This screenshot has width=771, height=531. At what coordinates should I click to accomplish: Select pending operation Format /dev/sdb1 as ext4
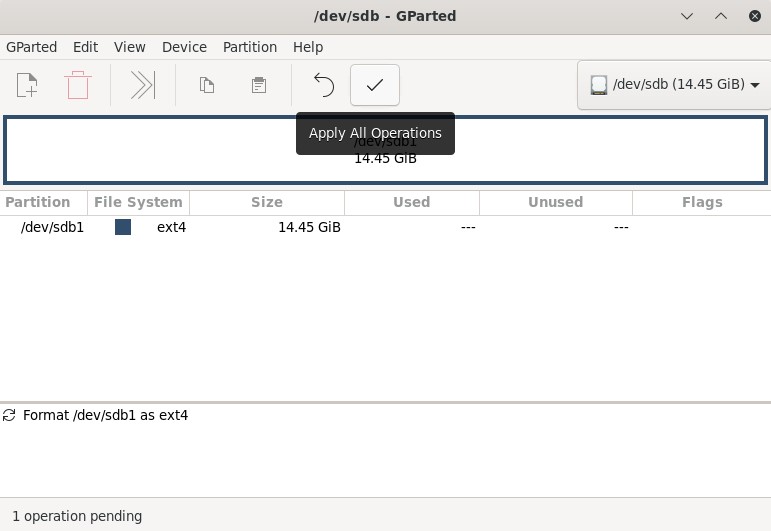point(105,415)
